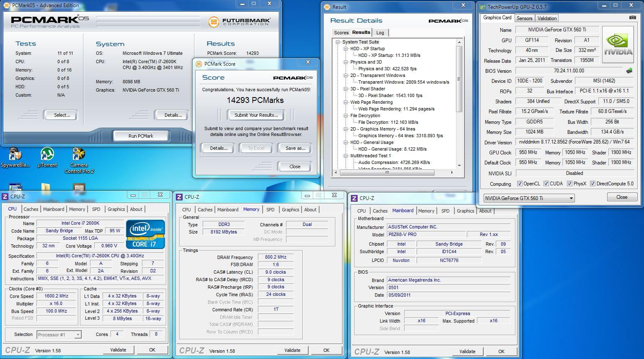Viewport: 644px width, 359px height.
Task: Click Details... in PCMark Score dialog
Action: pyautogui.click(x=219, y=148)
